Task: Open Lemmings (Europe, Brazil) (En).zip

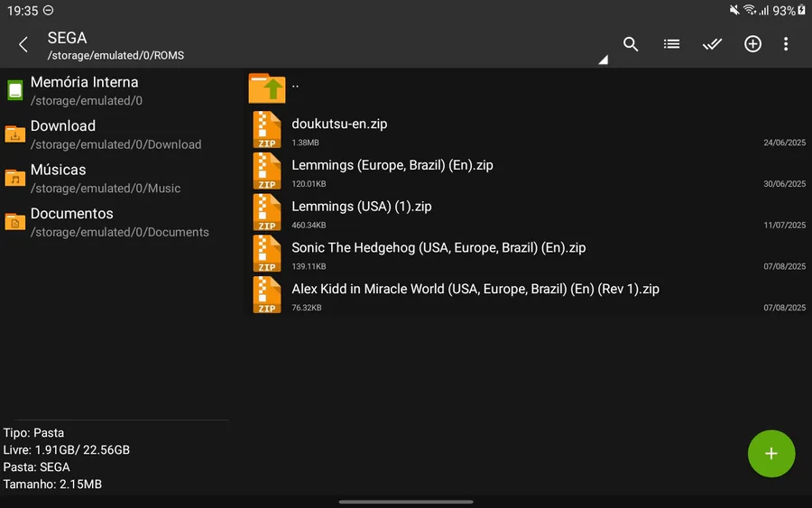Action: pos(392,165)
